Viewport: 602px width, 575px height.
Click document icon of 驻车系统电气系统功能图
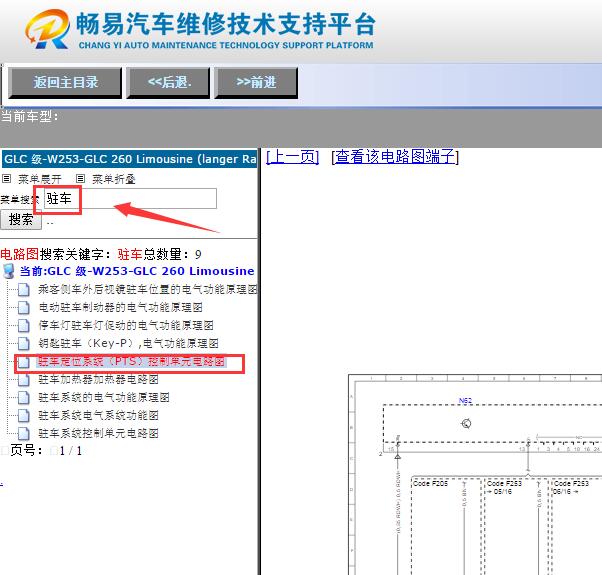(x=24, y=416)
